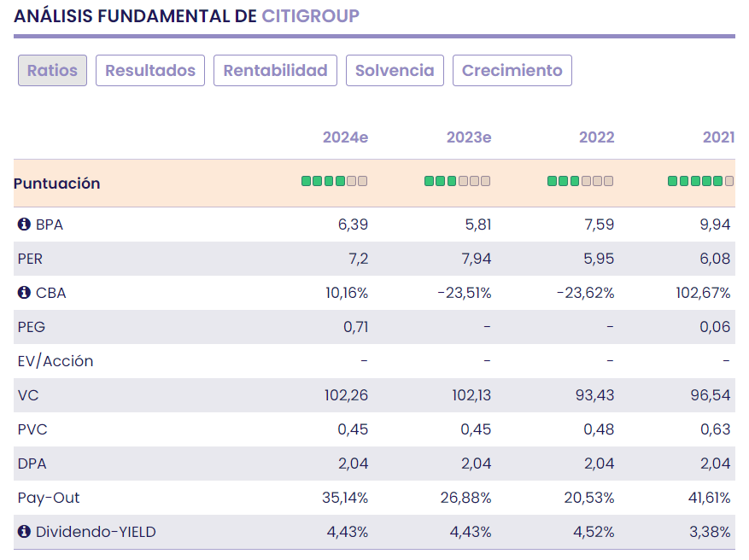Switch to the Resultados tab
This screenshot has height=560, width=749.
[x=150, y=71]
